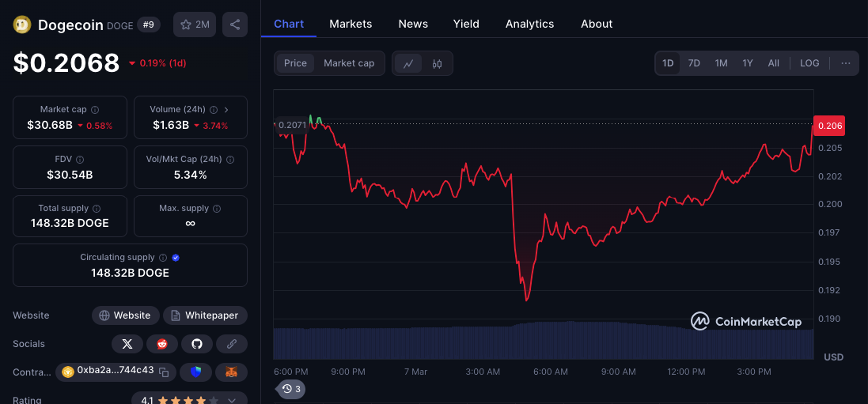Click the verified circulating supply badge
Viewport: 868px width, 404px height.
pyautogui.click(x=176, y=258)
